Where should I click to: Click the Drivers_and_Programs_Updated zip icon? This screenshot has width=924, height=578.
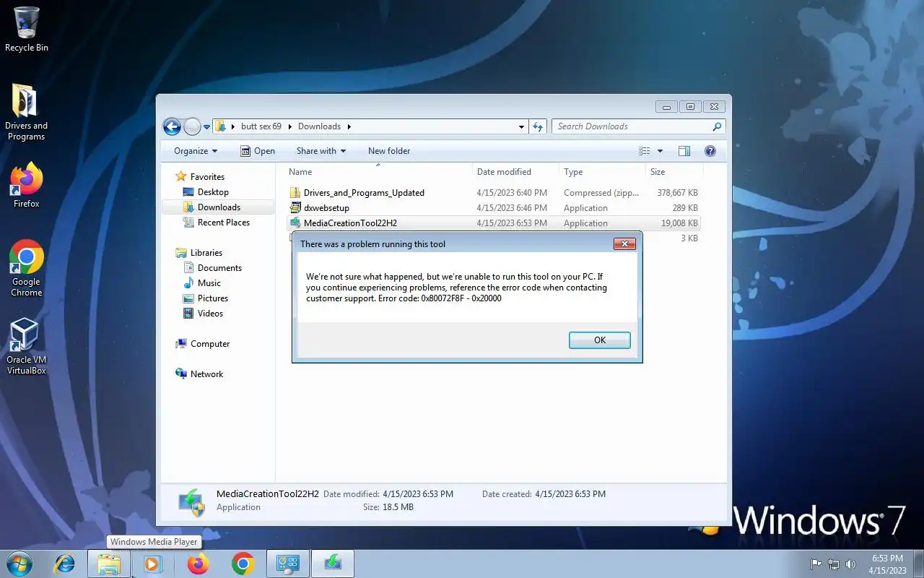tap(295, 193)
